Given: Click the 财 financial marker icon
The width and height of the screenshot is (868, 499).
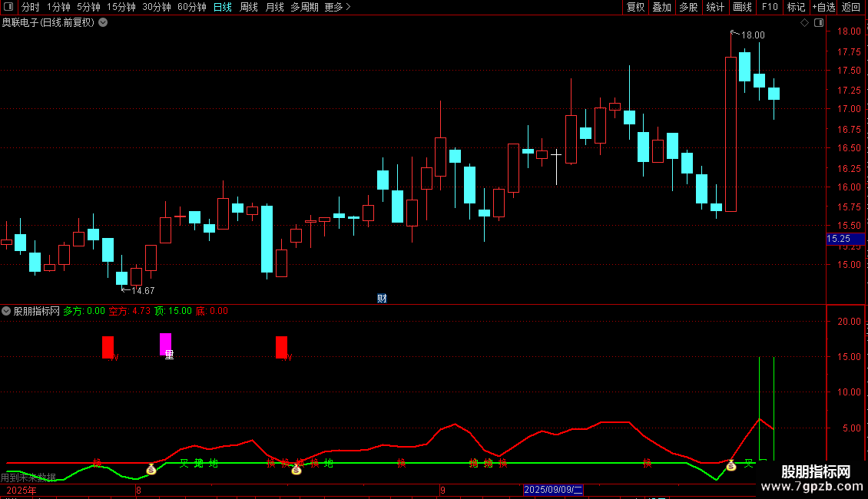Looking at the screenshot, I should [x=382, y=299].
